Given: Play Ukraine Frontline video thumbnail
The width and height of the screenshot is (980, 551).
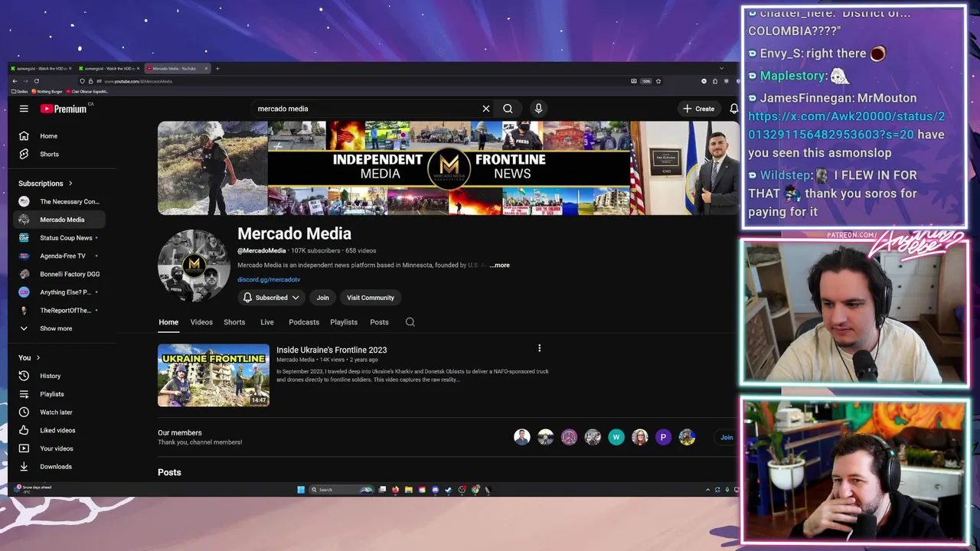Looking at the screenshot, I should tap(214, 375).
